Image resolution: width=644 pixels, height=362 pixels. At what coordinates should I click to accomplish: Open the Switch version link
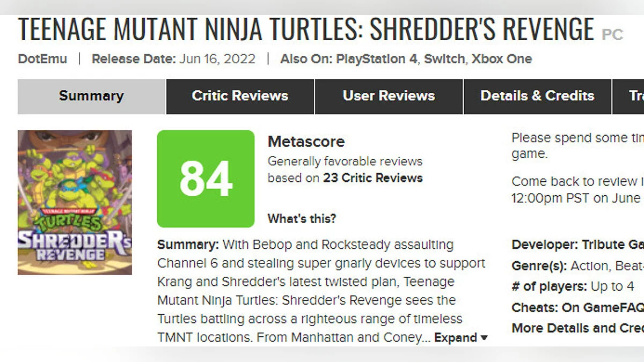click(x=444, y=59)
